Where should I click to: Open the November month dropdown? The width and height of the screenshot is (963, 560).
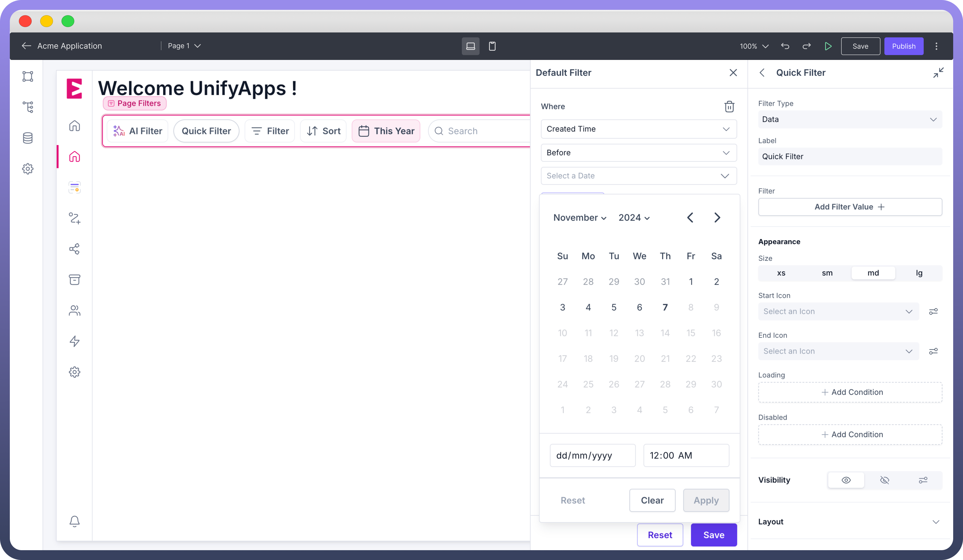(x=579, y=218)
